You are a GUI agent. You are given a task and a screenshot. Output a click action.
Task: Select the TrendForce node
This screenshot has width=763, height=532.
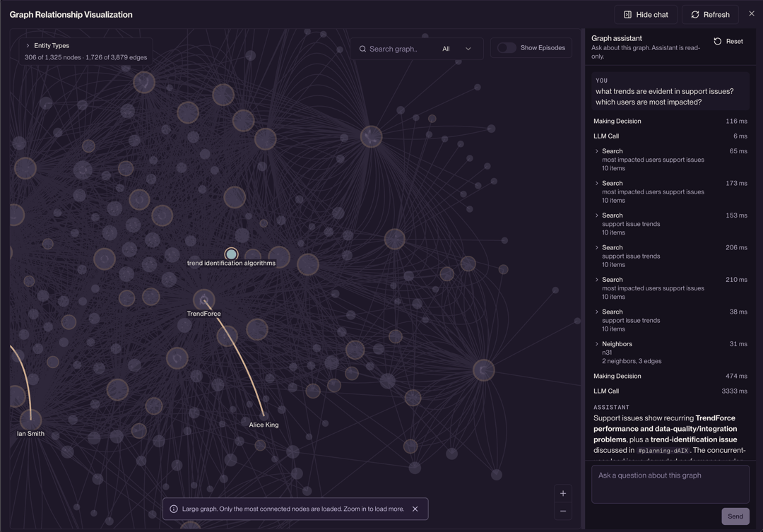click(x=204, y=300)
